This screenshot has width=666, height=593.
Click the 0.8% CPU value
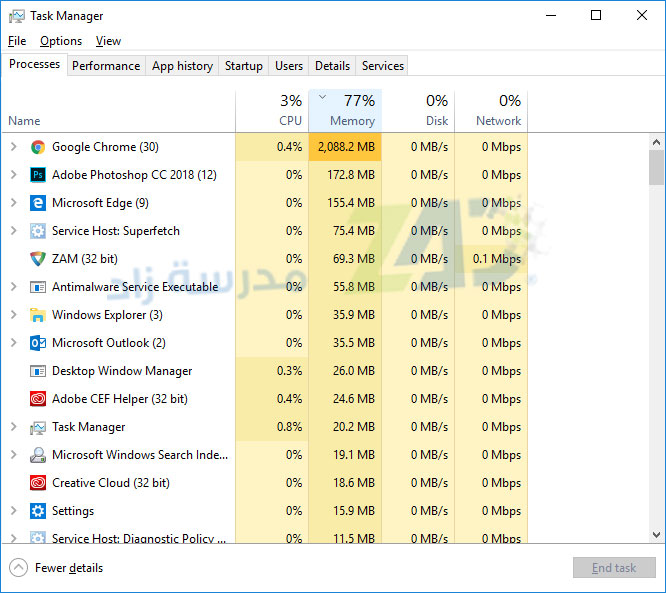pyautogui.click(x=289, y=427)
